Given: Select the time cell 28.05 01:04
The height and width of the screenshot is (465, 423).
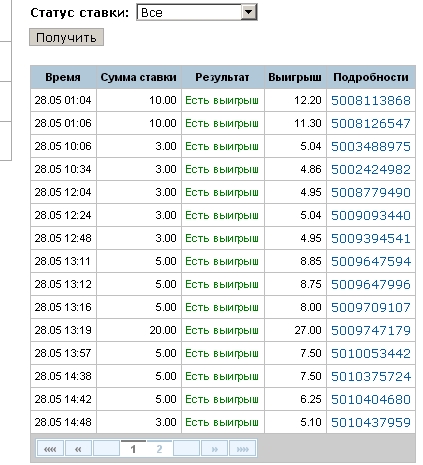Looking at the screenshot, I should 63,100.
